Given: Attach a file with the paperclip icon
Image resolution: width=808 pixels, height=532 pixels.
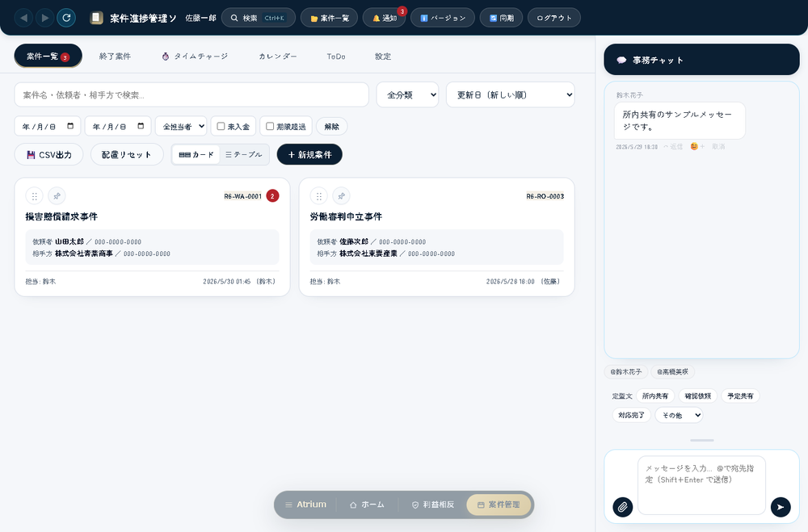Looking at the screenshot, I should pyautogui.click(x=622, y=507).
